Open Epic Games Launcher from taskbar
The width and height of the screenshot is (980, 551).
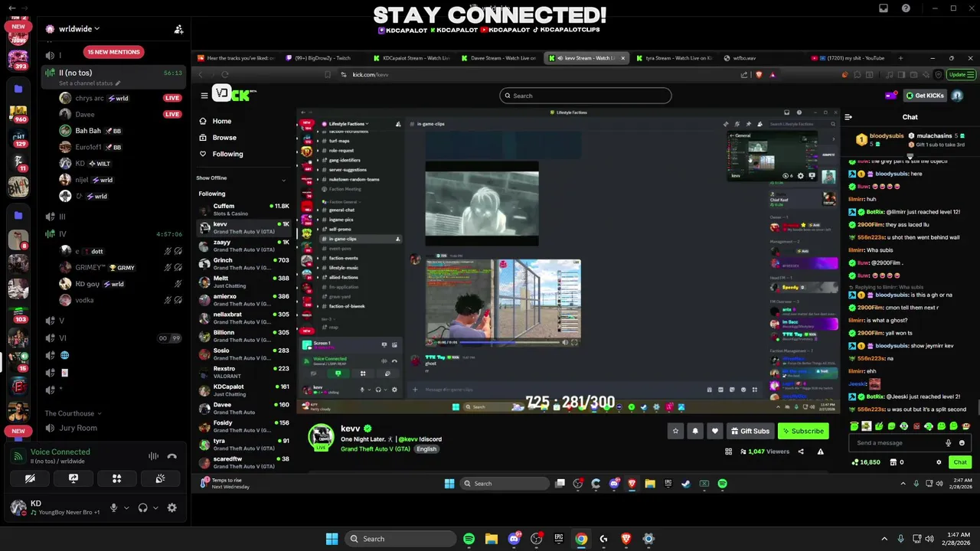[x=559, y=539]
